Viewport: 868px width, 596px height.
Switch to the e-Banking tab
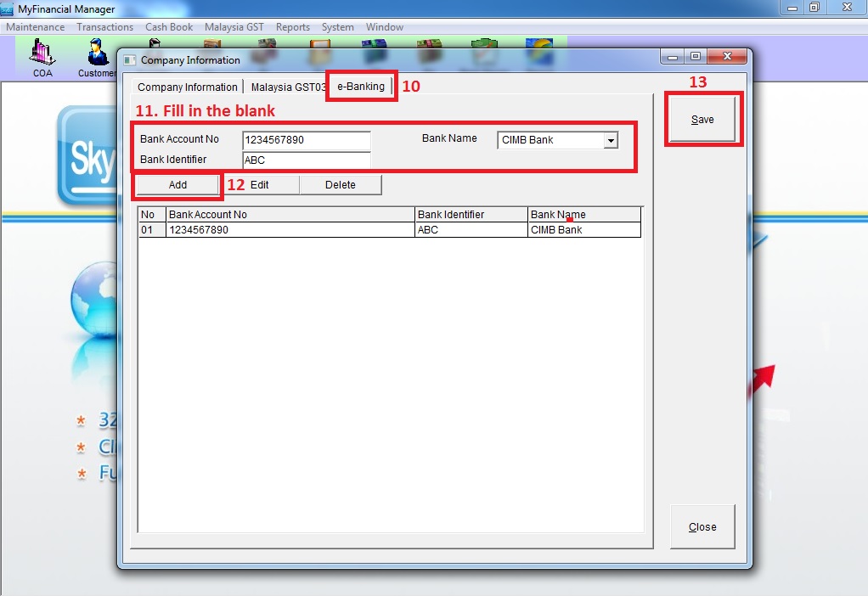tap(361, 87)
